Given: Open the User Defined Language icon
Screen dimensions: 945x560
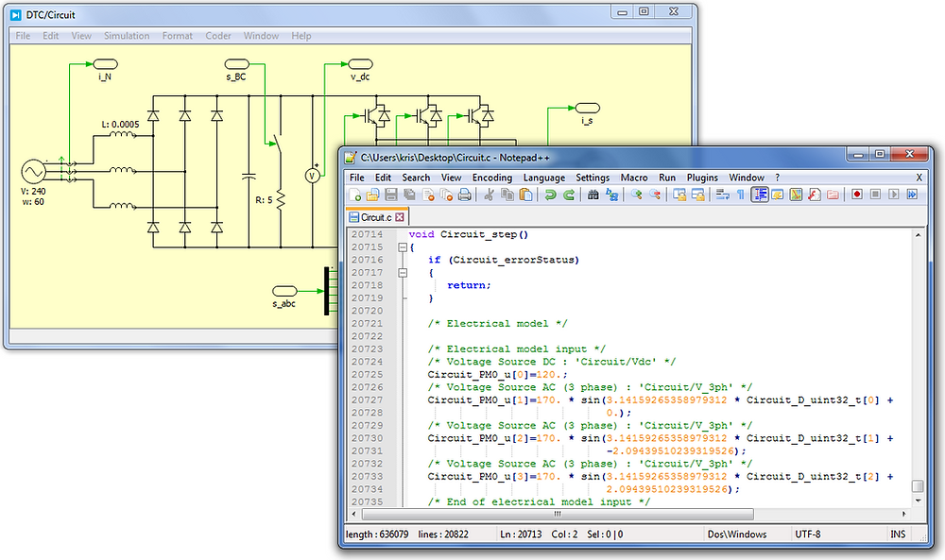Looking at the screenshot, I should tap(778, 195).
